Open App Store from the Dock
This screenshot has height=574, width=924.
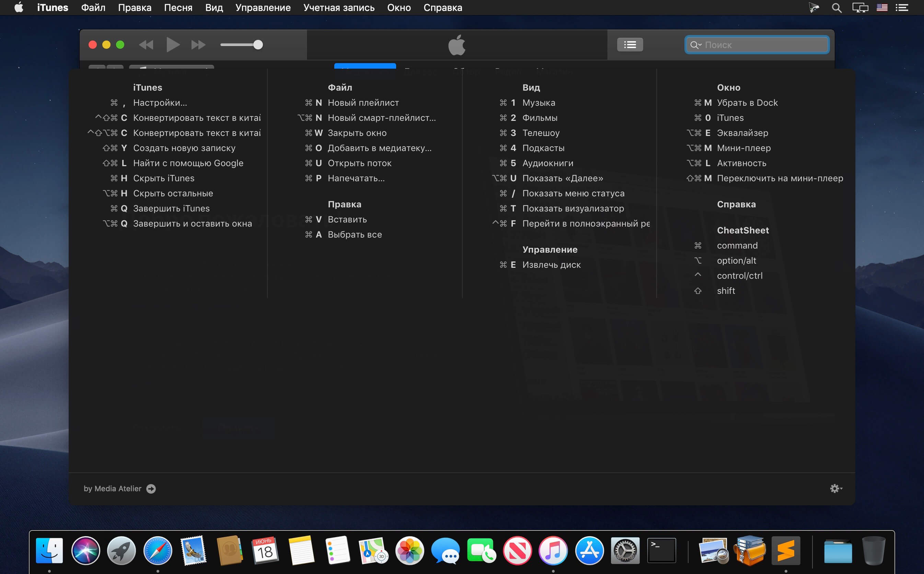[589, 550]
